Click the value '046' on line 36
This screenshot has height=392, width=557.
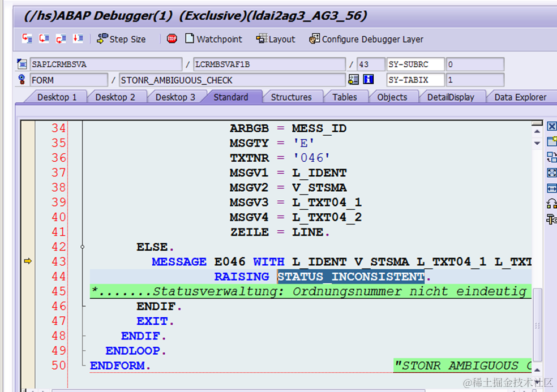coord(311,158)
